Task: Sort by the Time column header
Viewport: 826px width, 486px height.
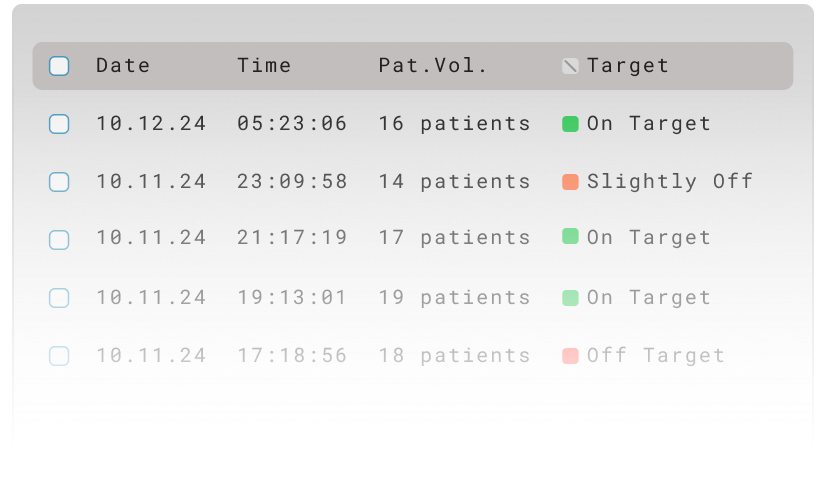Action: click(x=264, y=66)
